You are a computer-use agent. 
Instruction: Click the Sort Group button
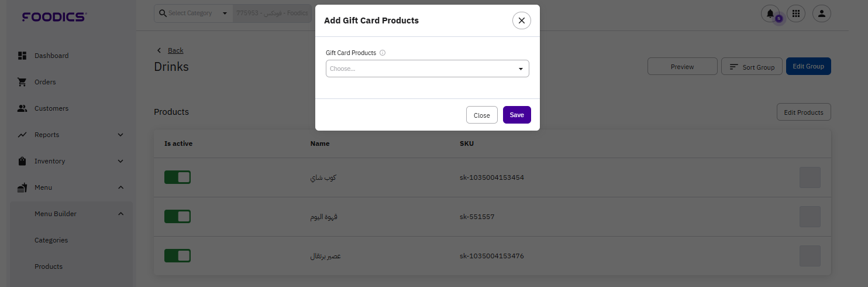point(752,67)
